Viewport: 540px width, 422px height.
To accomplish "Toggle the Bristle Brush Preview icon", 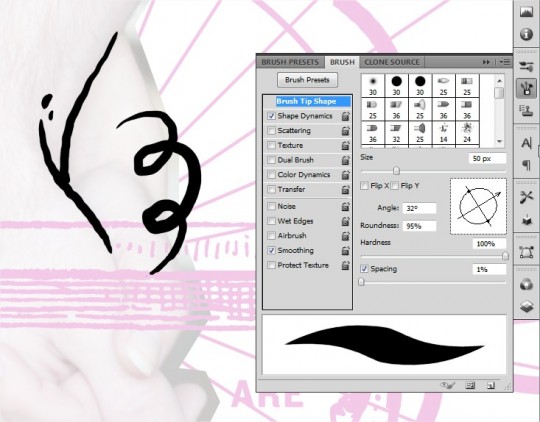I will 448,385.
